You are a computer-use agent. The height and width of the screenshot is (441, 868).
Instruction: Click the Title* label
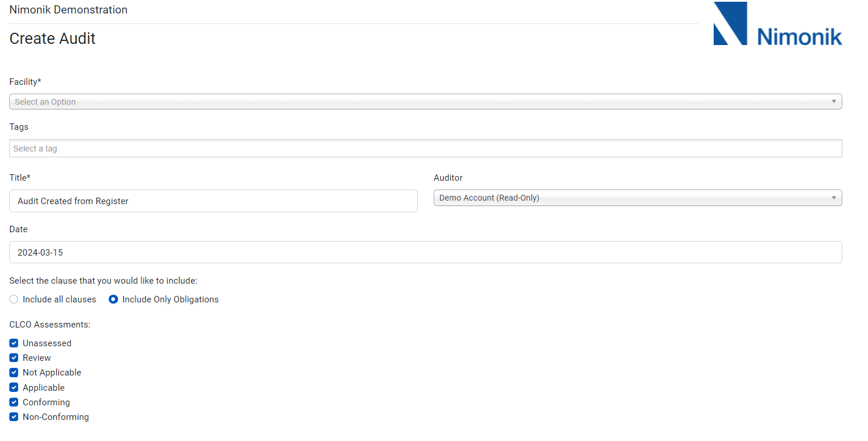coord(20,178)
